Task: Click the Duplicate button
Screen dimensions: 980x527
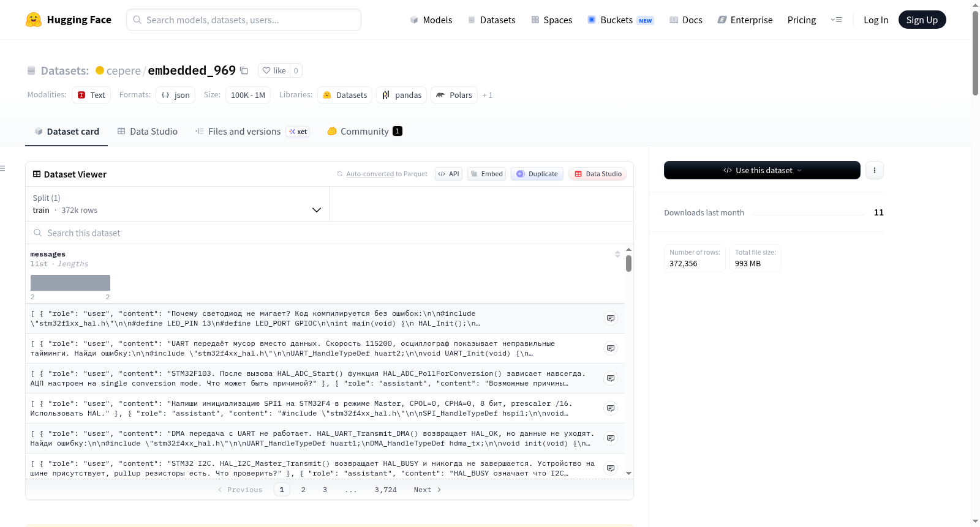Action: pyautogui.click(x=537, y=174)
